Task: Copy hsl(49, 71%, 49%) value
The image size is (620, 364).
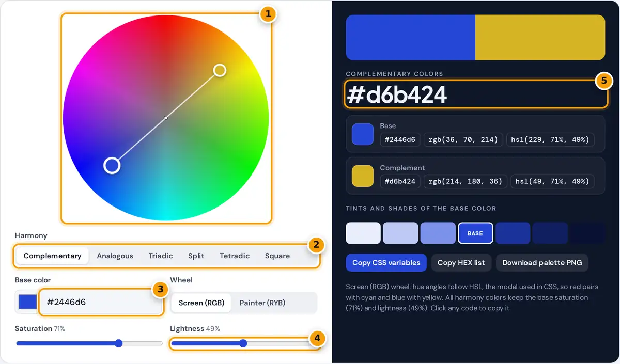Action: pos(552,181)
